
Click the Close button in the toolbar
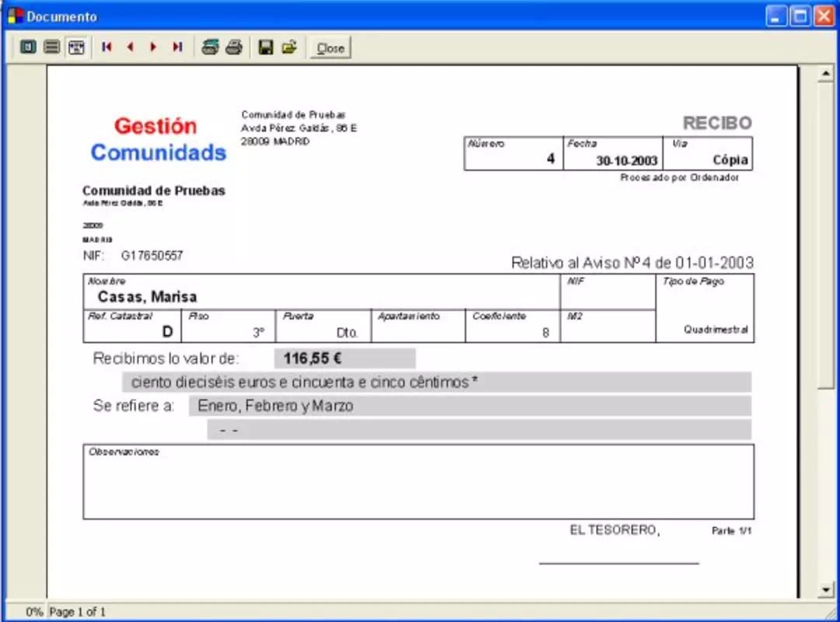pos(330,47)
